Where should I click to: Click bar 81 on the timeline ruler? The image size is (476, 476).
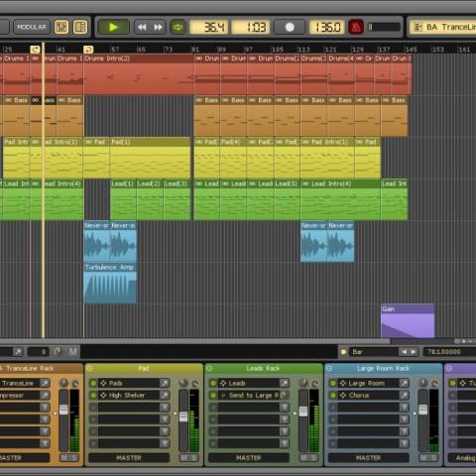coord(195,50)
